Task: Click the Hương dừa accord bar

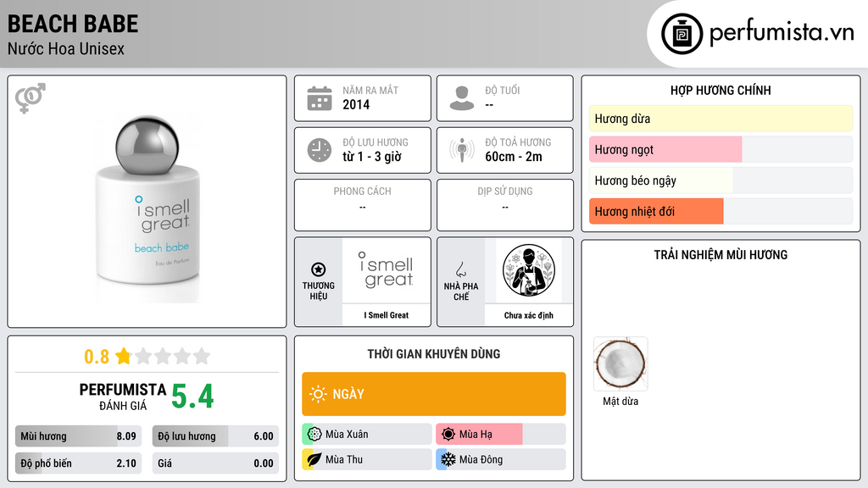Action: [x=721, y=119]
